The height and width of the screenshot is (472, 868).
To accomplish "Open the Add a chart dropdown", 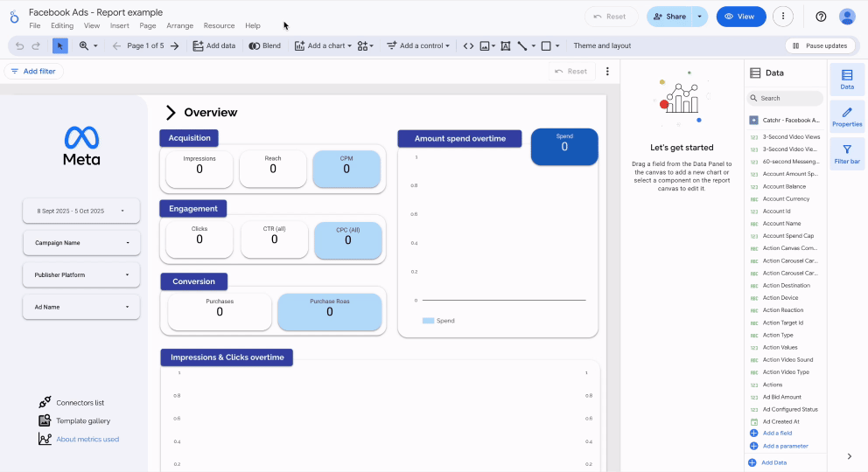I will click(323, 45).
